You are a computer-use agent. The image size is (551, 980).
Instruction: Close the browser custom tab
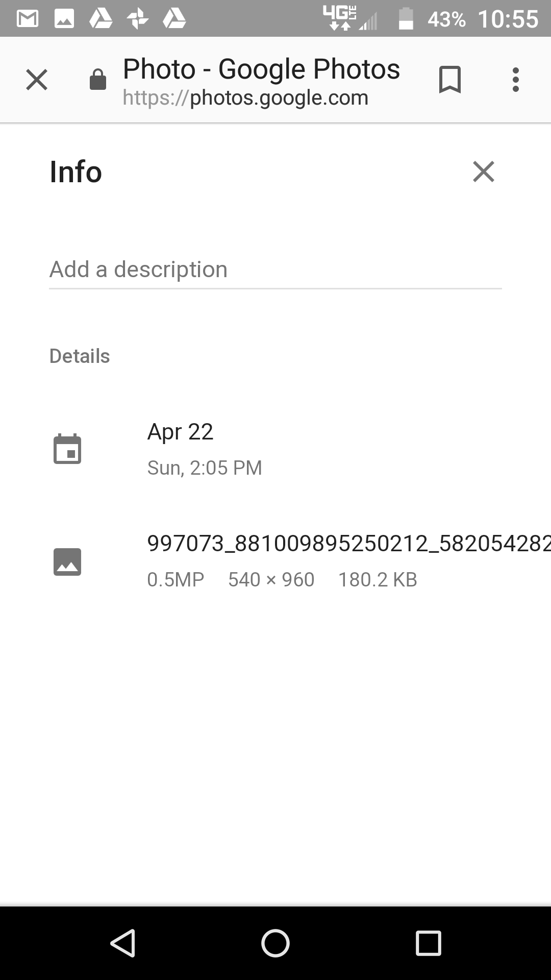point(37,80)
